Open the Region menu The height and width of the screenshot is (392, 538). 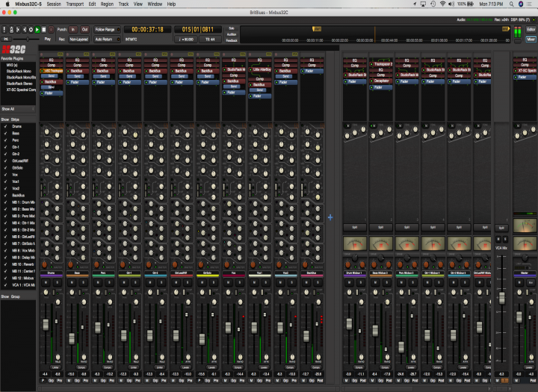[x=107, y=4]
